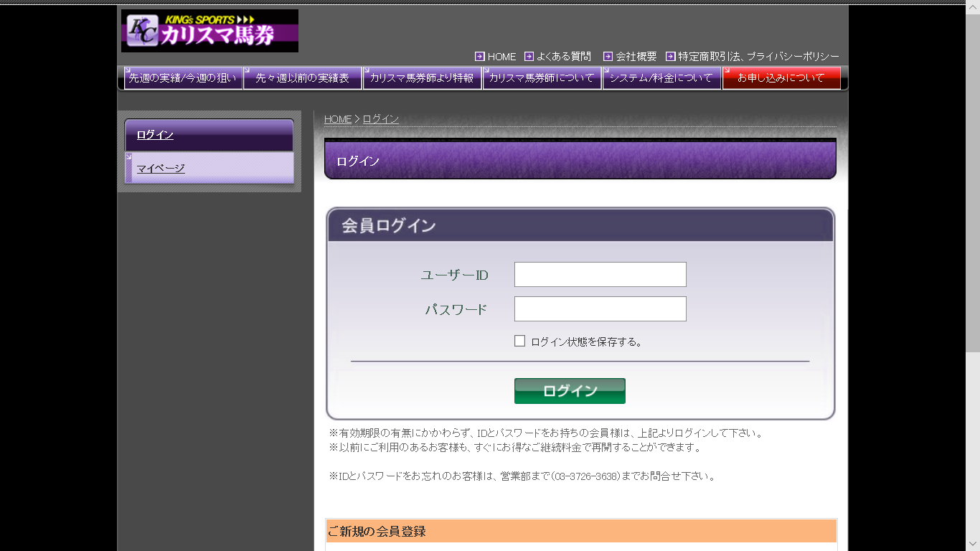The width and height of the screenshot is (980, 551).
Task: Select ログイン in left sidebar
Action: click(209, 135)
